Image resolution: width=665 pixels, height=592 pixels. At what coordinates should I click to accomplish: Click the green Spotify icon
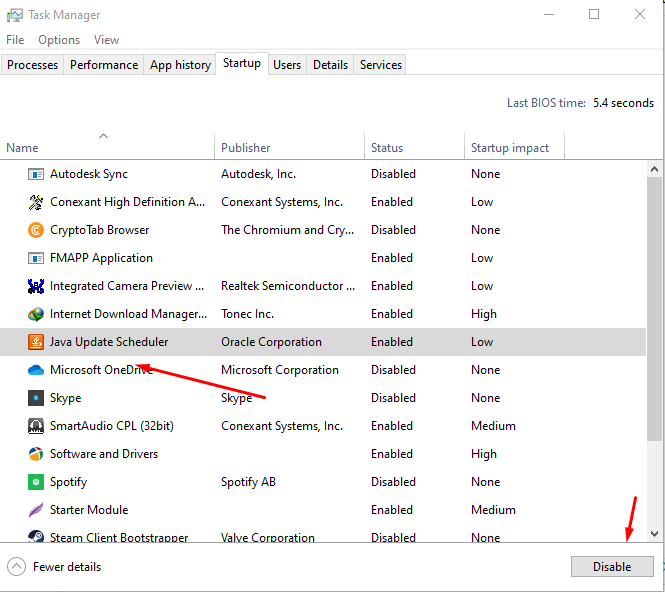(36, 482)
